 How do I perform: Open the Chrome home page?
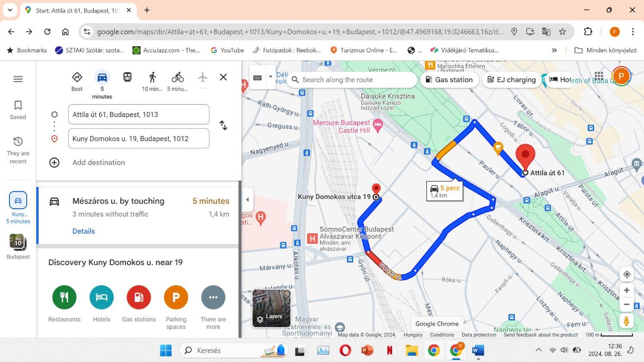(x=65, y=32)
